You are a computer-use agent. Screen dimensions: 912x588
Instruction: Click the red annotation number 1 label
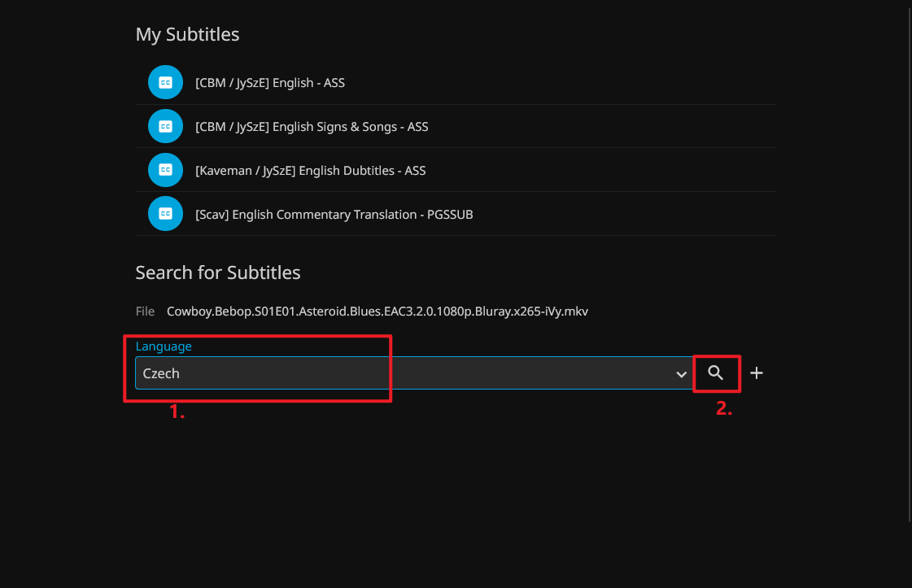coord(177,412)
